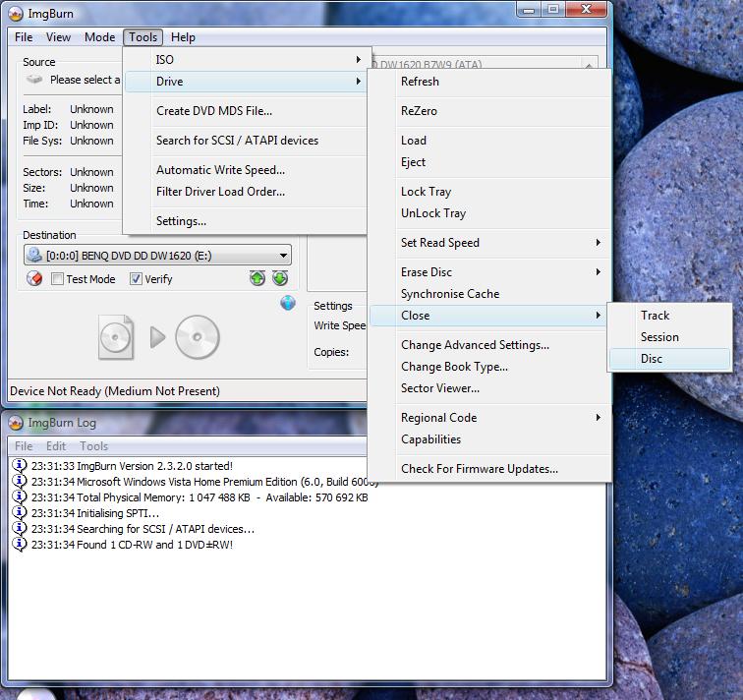Click the 'Device Not Ready (Medium Not Present)' status text
The height and width of the screenshot is (700, 743).
[115, 391]
